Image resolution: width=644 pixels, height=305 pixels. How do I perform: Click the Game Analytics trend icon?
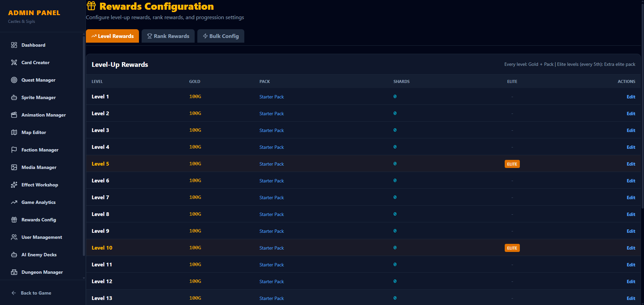(x=14, y=202)
